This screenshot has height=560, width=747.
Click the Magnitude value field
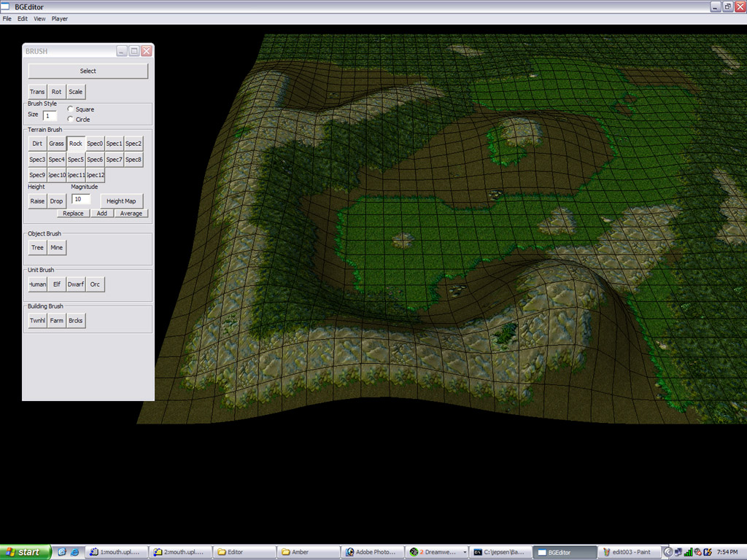coord(81,199)
